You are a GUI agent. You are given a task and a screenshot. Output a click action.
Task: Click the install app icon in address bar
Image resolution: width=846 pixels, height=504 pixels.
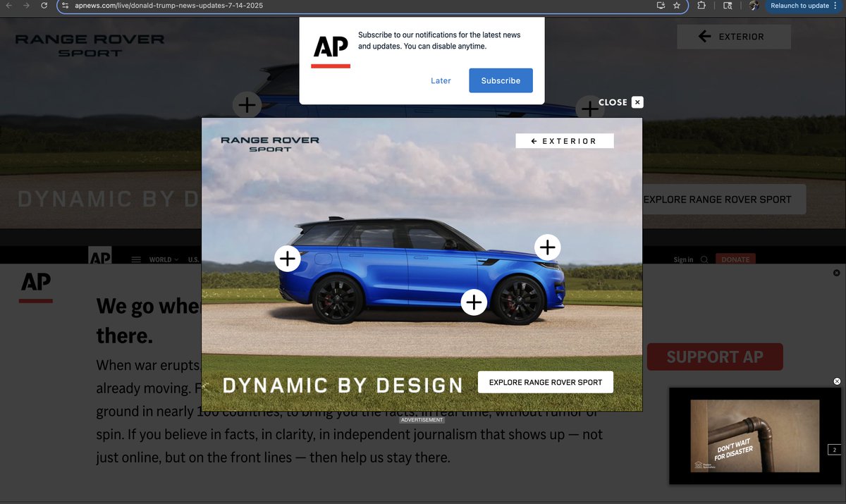tap(661, 6)
